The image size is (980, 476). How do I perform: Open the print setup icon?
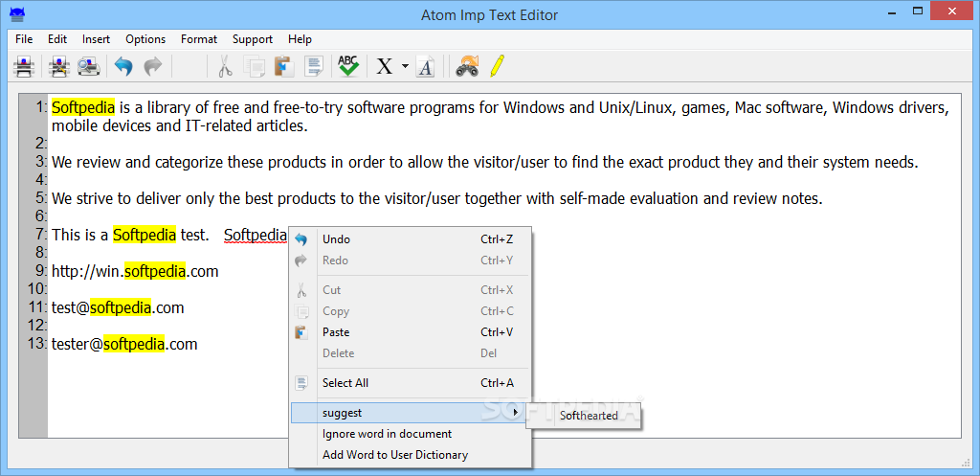tap(59, 66)
